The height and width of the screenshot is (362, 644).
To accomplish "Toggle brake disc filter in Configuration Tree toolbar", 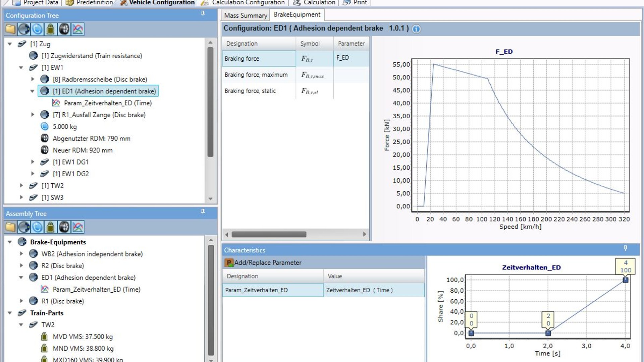I will click(x=24, y=29).
